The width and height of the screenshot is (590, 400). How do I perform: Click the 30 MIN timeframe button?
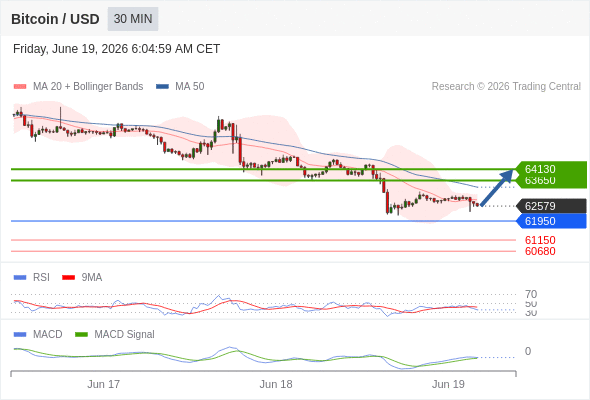pos(133,19)
